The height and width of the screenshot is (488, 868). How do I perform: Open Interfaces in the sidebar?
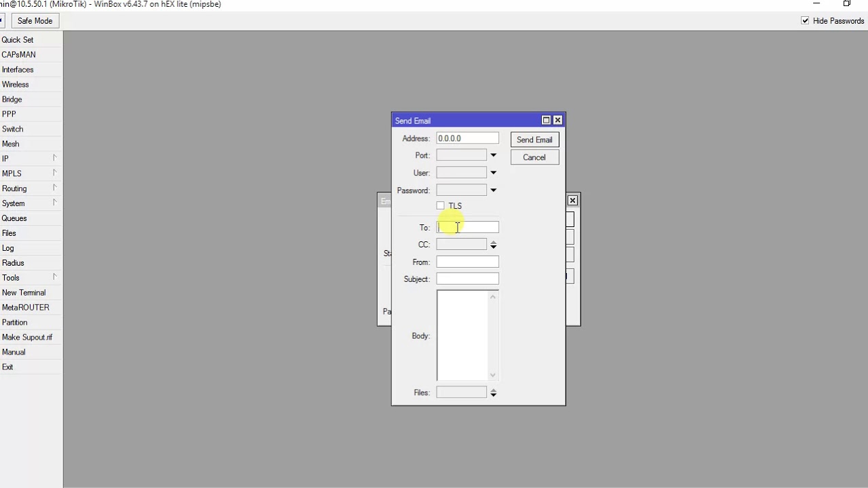tap(18, 70)
